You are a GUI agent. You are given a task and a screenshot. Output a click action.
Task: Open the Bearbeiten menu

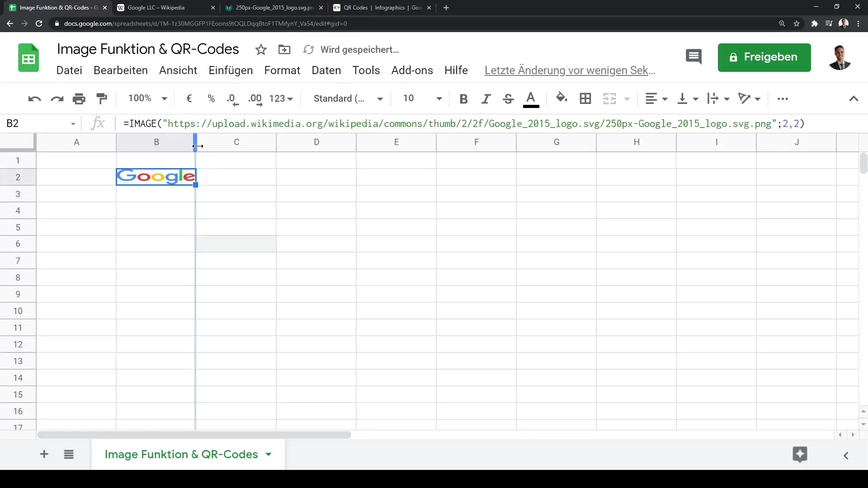click(x=121, y=70)
